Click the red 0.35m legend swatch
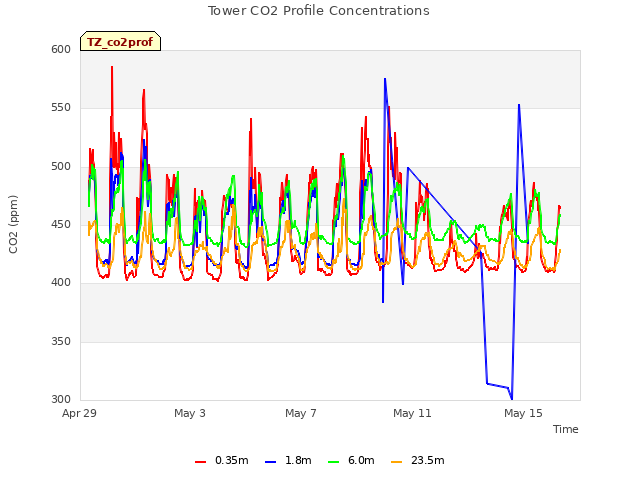This screenshot has width=640, height=480. [x=200, y=462]
